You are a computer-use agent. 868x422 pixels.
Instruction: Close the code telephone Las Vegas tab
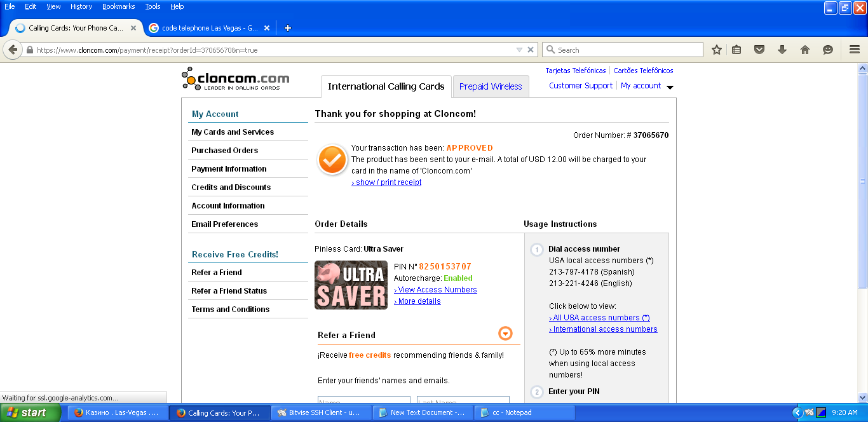point(267,28)
